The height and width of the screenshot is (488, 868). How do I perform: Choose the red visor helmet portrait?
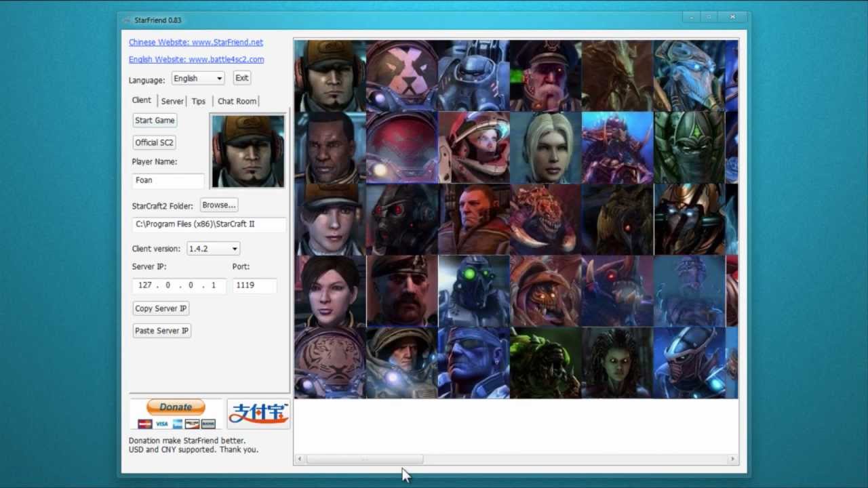[x=401, y=147]
